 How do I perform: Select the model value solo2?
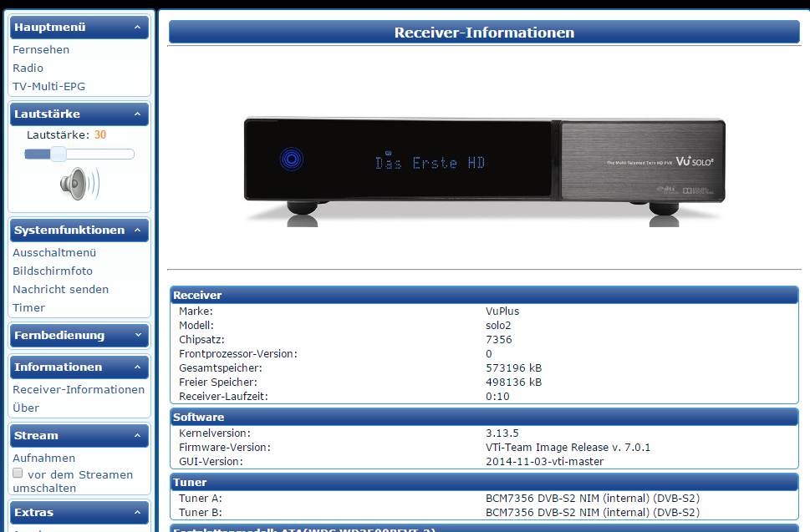pos(498,326)
